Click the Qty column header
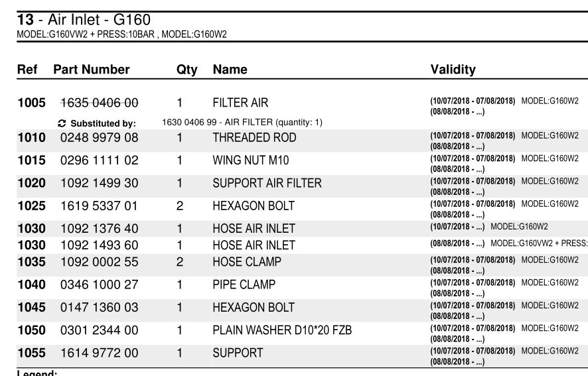The height and width of the screenshot is (376, 588). click(186, 70)
